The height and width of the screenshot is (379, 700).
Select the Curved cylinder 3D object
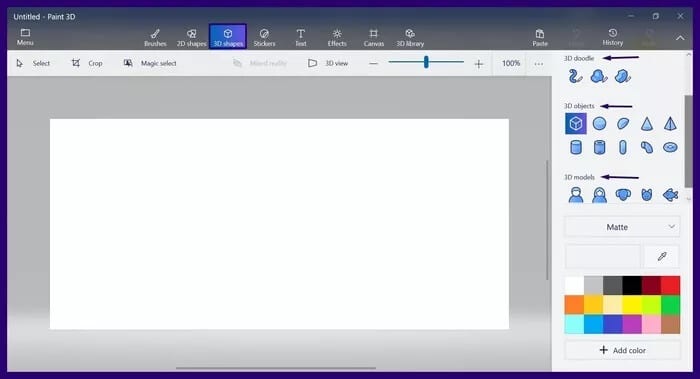click(647, 147)
